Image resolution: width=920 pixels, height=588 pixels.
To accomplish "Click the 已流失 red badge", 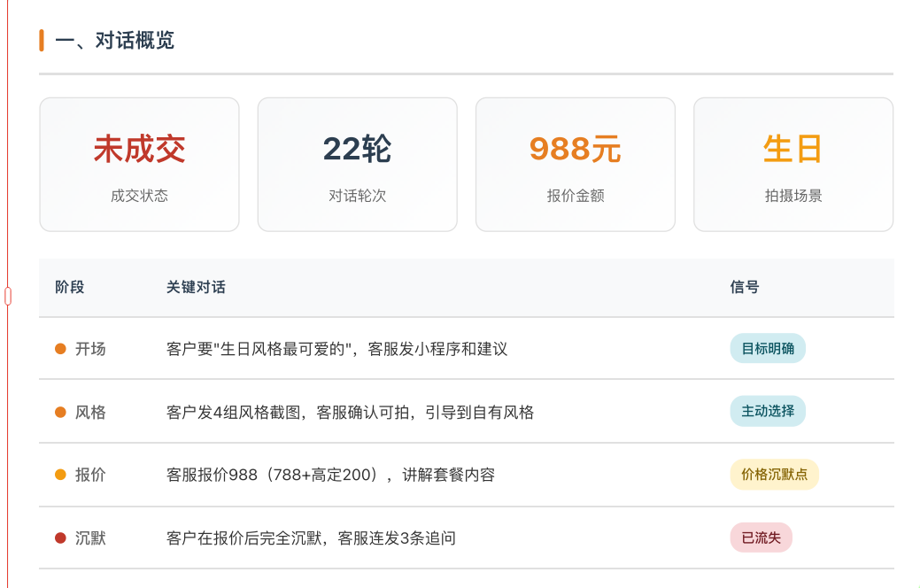I will point(761,538).
